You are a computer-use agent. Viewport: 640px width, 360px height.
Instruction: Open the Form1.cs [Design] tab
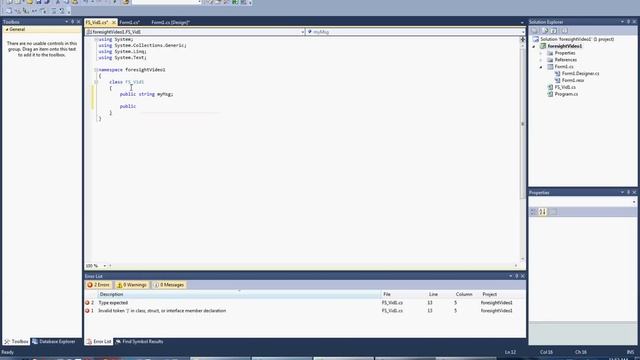pyautogui.click(x=170, y=22)
